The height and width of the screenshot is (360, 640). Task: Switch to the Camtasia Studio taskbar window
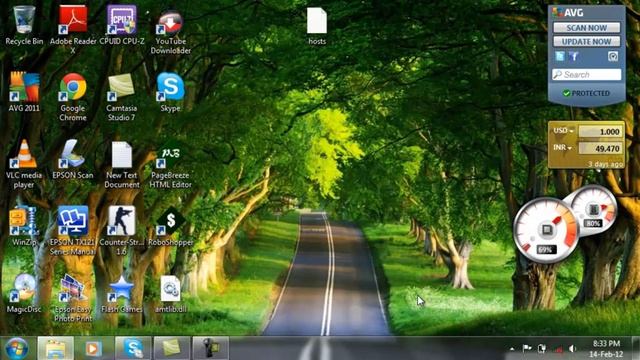[171, 348]
